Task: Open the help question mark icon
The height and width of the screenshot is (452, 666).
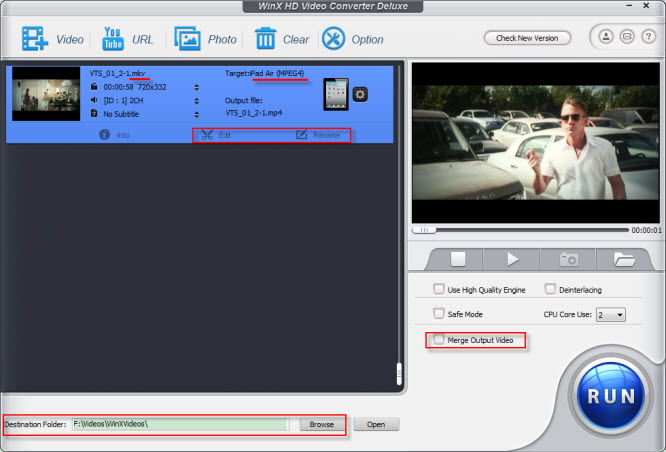Action: click(x=648, y=37)
